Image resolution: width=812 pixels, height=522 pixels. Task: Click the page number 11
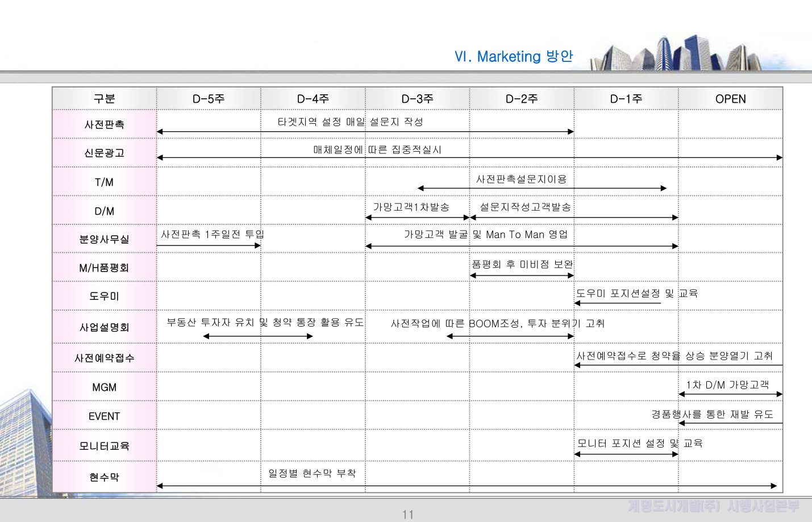coord(408,515)
